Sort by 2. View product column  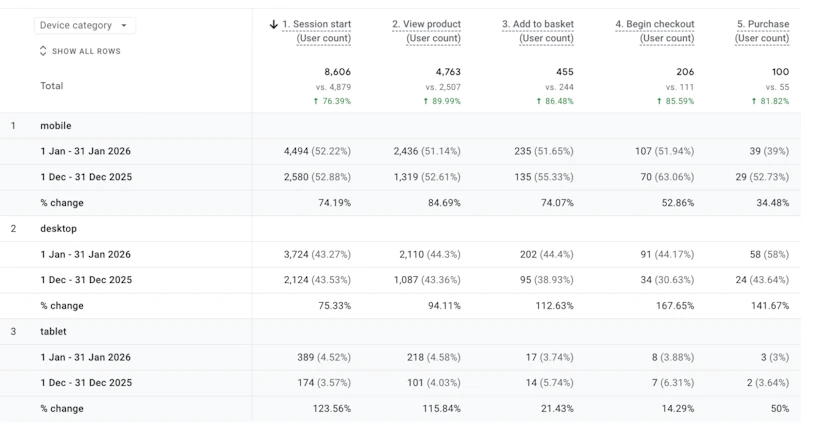(x=427, y=31)
